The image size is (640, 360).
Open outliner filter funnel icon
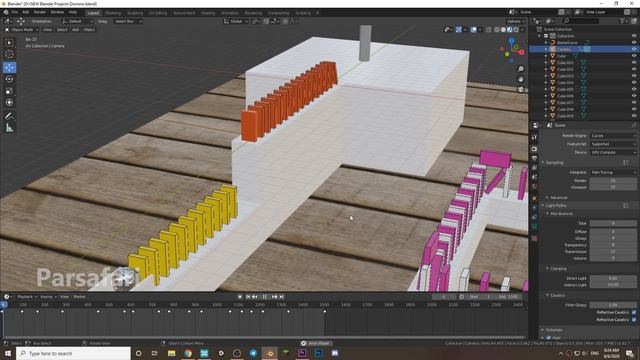(x=622, y=20)
